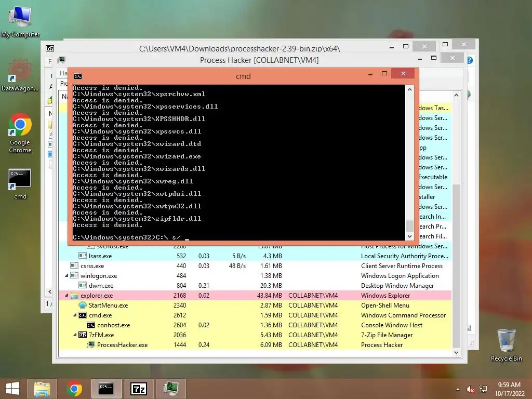
Task: Select the lsass.exe process name
Action: pyautogui.click(x=100, y=256)
